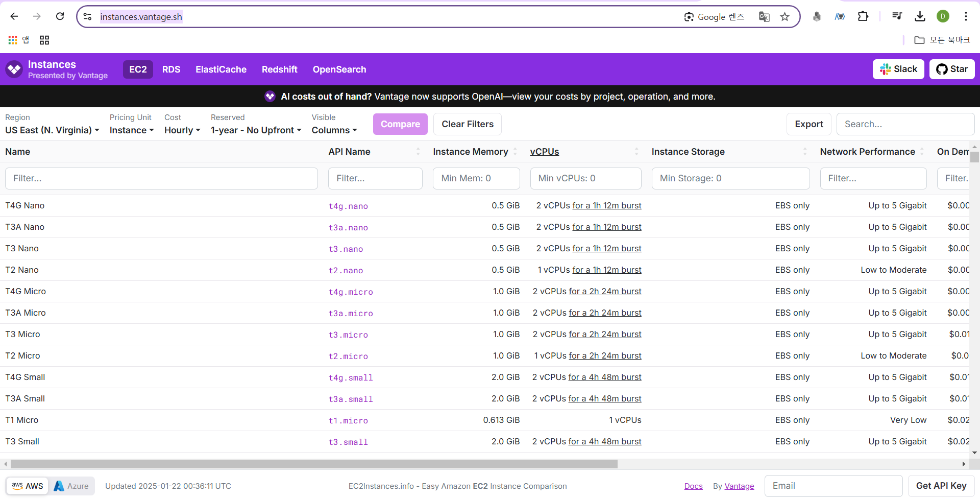Click Clear Filters button
Screen dimensions: 980x499
click(x=468, y=124)
